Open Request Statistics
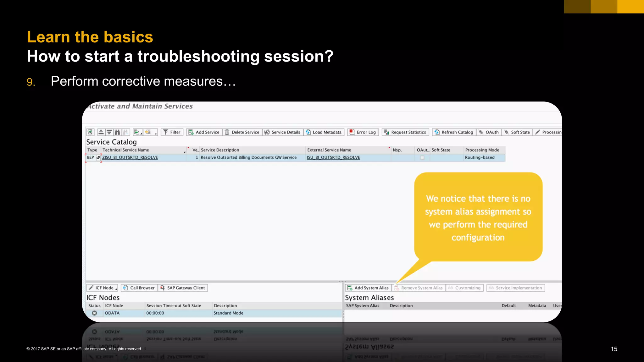 pos(405,132)
